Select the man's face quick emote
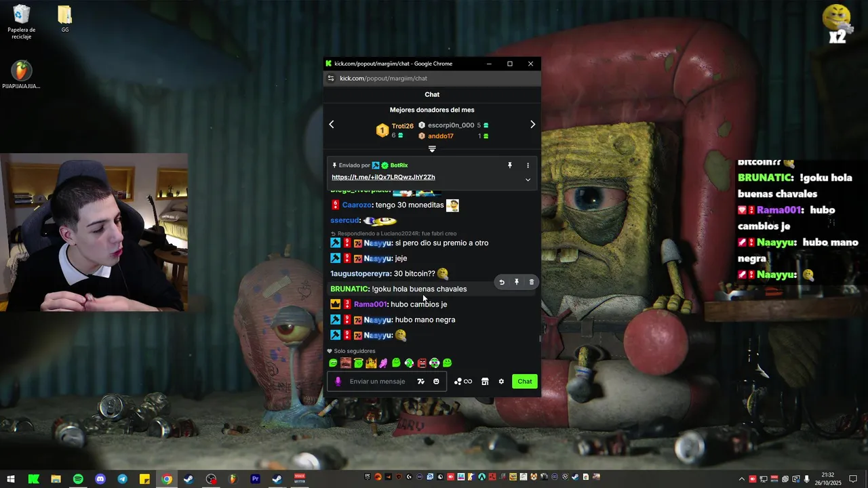 [346, 363]
